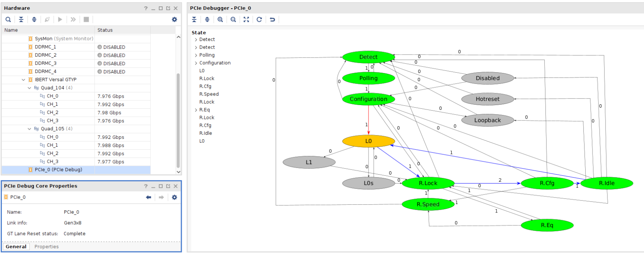Screen dimensions: 644x254
Task: Expand all in PCIe Debugger toolbar
Action: [207, 20]
